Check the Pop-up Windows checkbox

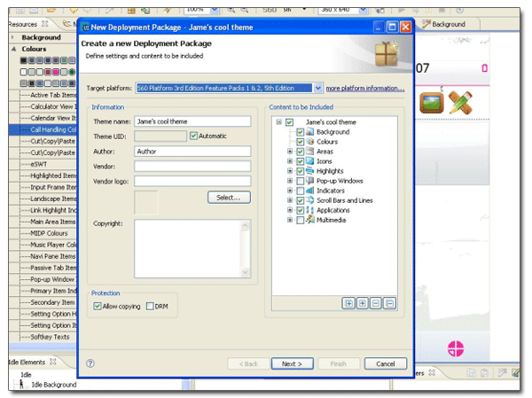[x=300, y=181]
